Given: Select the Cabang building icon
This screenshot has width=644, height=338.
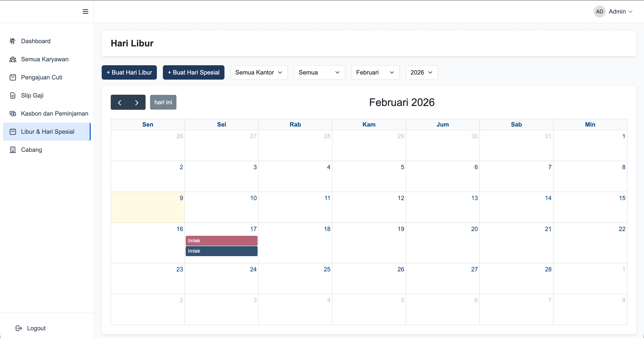Looking at the screenshot, I should (13, 150).
